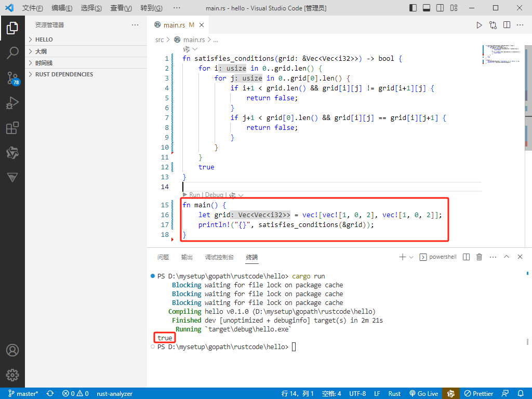Open the 选择(S) menu
Image resolution: width=532 pixels, height=399 pixels.
(x=91, y=8)
